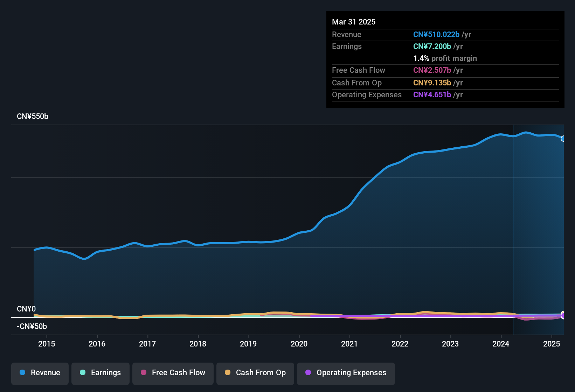Click the CN¥550b axis gridline label
Screen dimensions: 575x392
coord(33,116)
